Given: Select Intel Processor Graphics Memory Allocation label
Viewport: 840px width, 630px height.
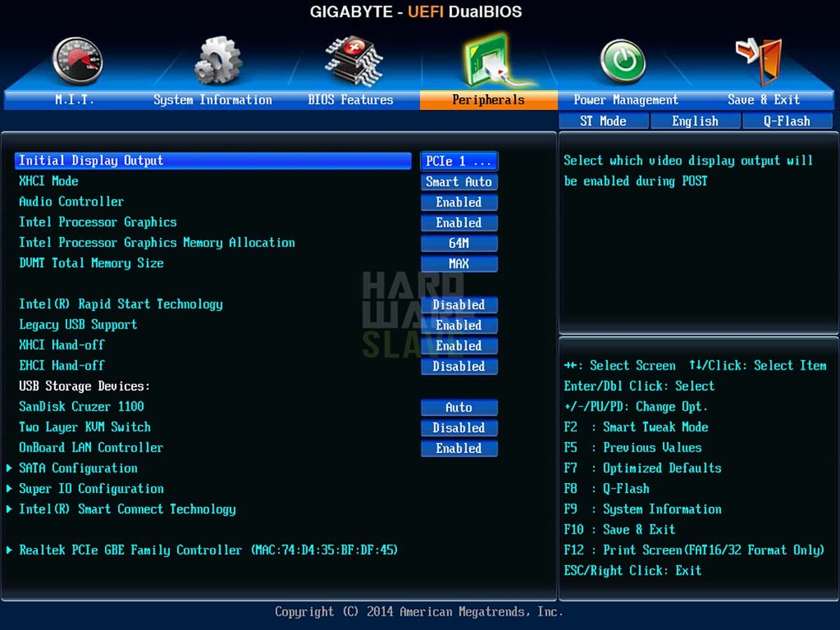Looking at the screenshot, I should [157, 243].
